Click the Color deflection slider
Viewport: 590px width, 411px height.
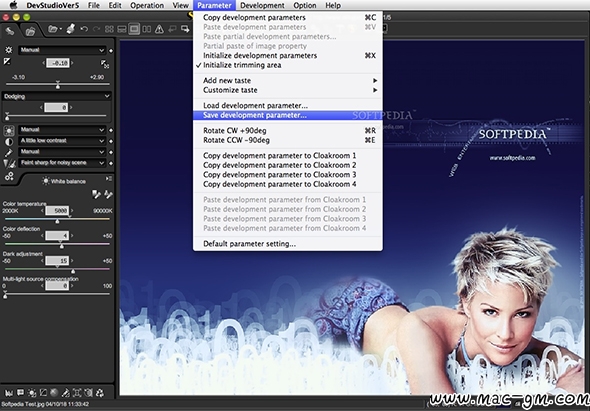57,245
